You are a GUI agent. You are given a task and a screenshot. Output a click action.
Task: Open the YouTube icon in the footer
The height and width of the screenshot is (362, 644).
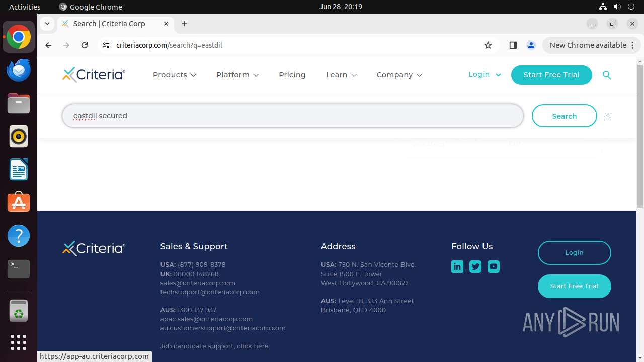click(x=494, y=266)
